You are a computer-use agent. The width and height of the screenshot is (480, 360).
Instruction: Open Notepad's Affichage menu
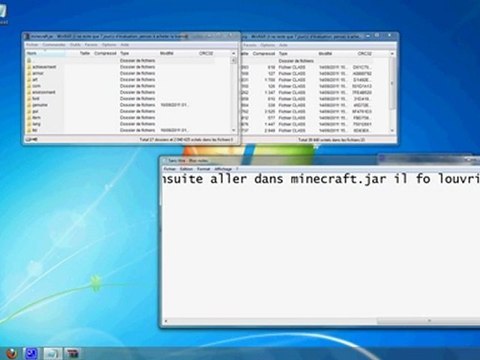point(223,169)
